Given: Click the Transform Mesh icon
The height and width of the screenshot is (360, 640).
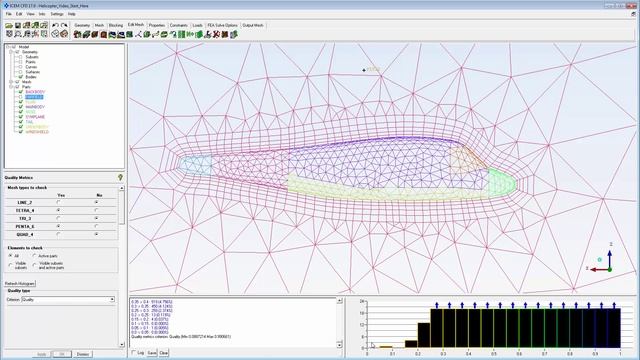Looking at the screenshot, I should click(164, 35).
